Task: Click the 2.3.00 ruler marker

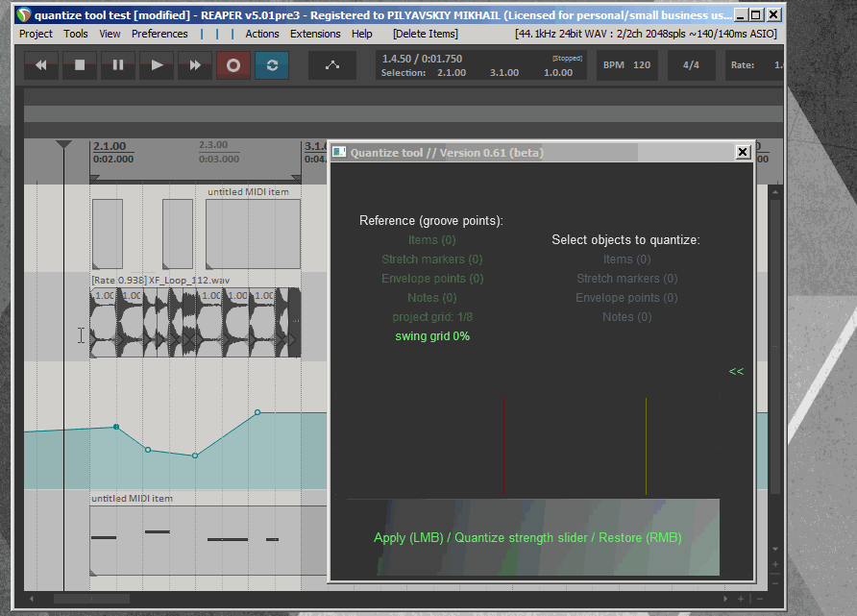Action: (213, 145)
